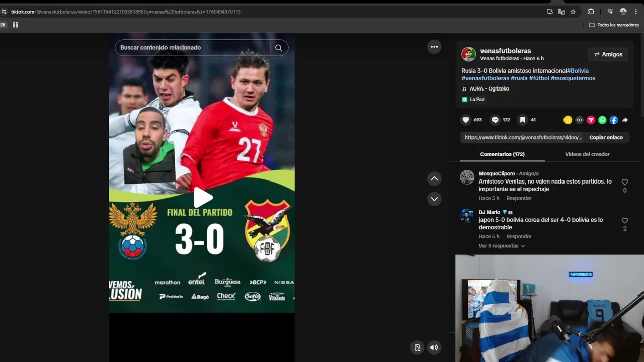Open the #mosquetermos hashtag
The height and width of the screenshot is (362, 644).
point(573,78)
